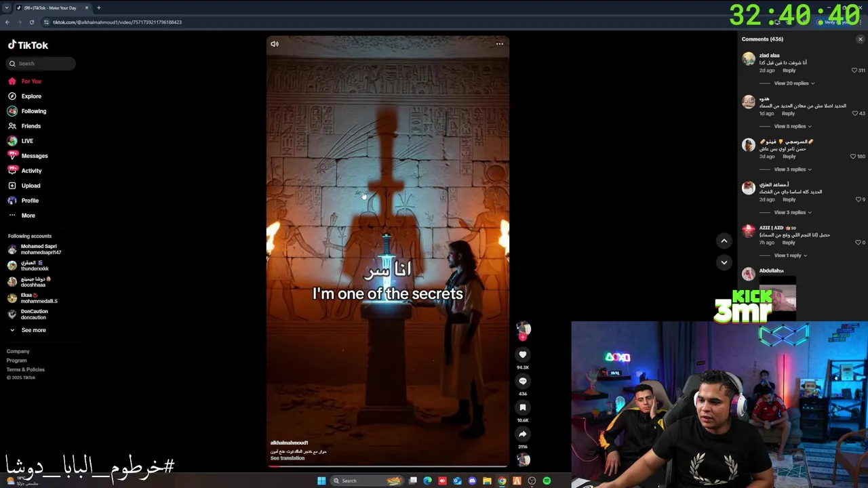Open the video three-dots options menu
Viewport: 868px width, 488px height.
point(500,44)
